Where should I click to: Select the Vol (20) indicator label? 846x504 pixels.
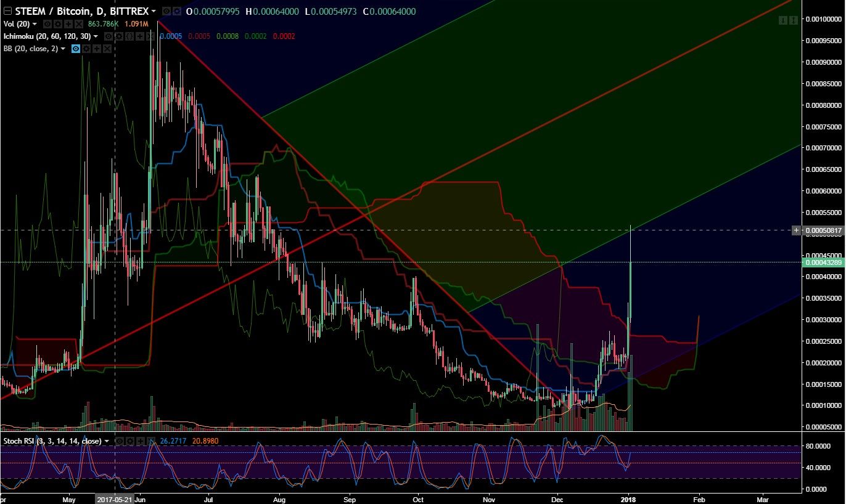17,24
